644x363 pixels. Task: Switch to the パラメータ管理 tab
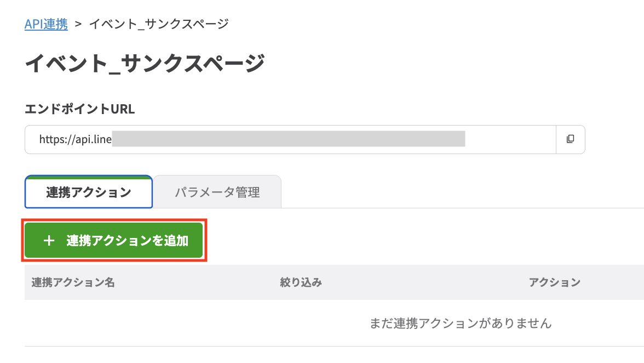(x=217, y=191)
